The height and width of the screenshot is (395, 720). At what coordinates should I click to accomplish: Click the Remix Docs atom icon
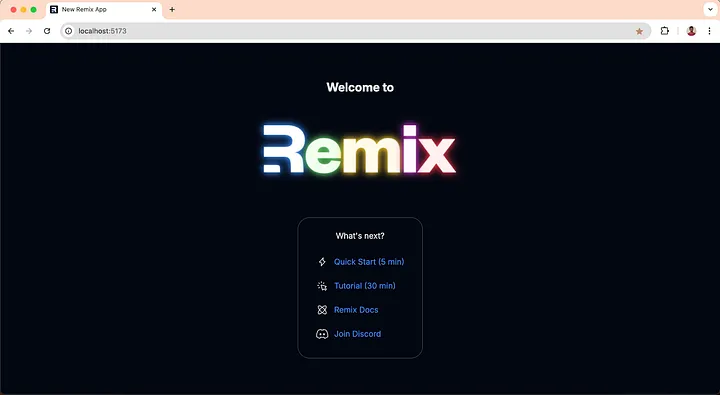coord(322,310)
